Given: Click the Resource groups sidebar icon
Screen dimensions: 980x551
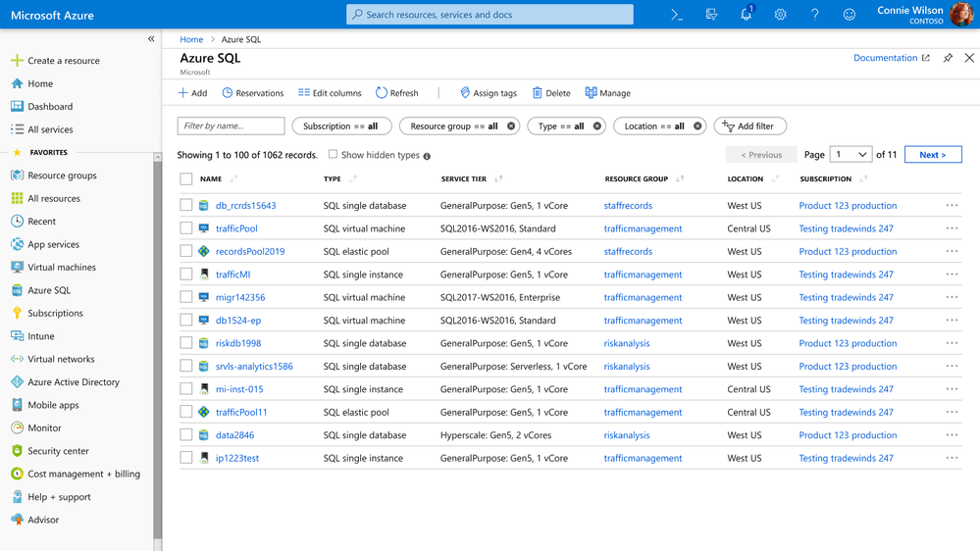Looking at the screenshot, I should point(17,175).
